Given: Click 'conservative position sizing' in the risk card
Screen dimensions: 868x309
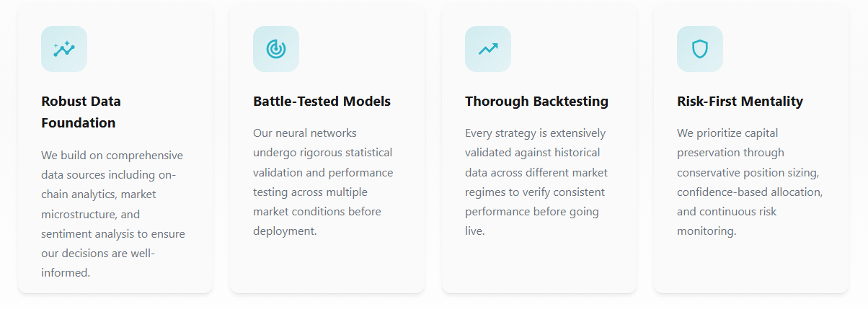Looking at the screenshot, I should coord(747,173).
